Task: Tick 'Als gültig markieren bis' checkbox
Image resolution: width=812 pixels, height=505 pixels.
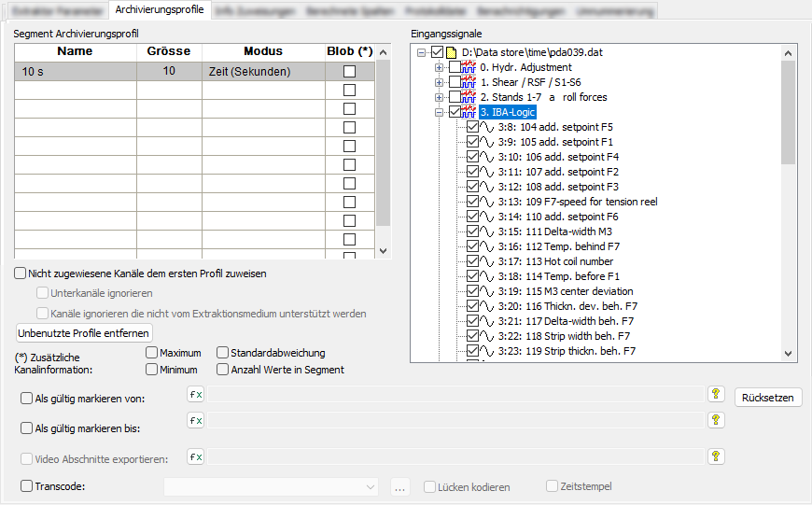Action: tap(26, 428)
